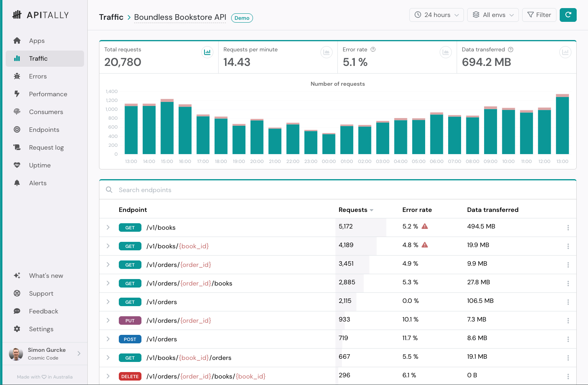Open the three-dot menu for GET /v1/books
588x385 pixels.
tap(568, 228)
